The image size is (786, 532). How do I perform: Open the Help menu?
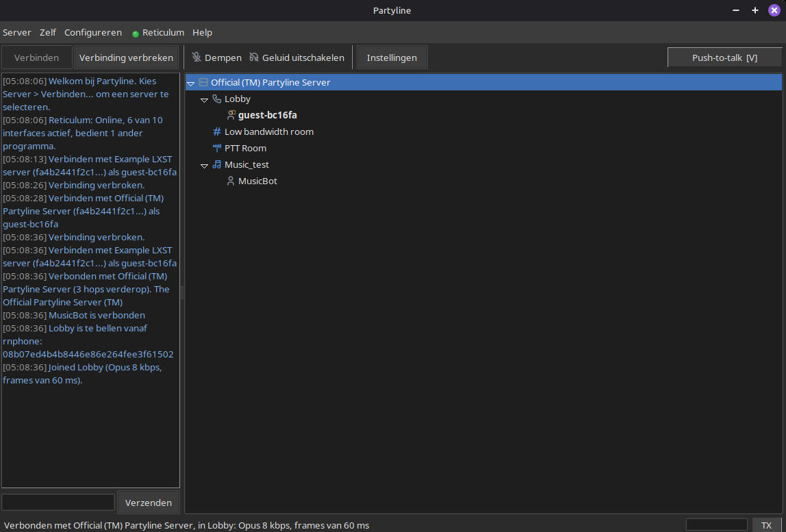click(203, 33)
